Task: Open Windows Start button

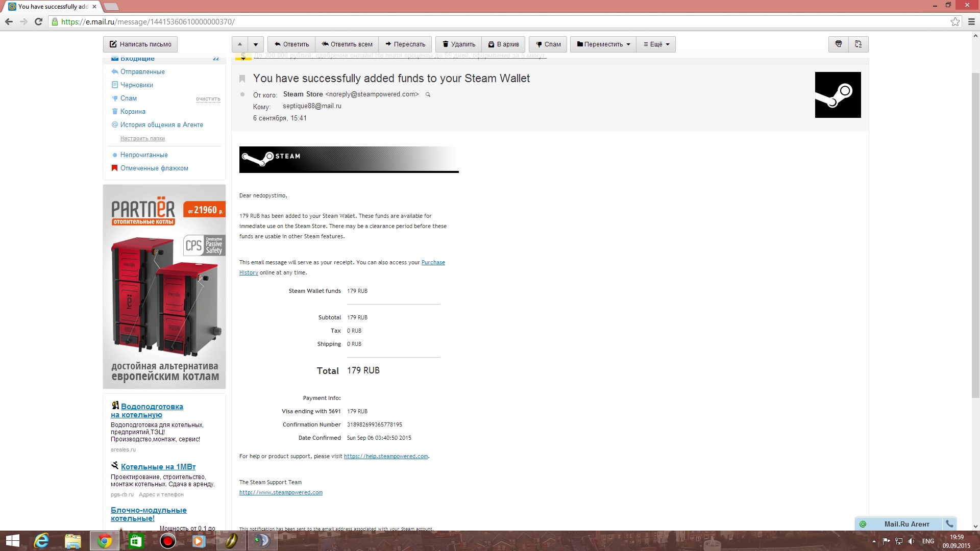Action: click(12, 541)
